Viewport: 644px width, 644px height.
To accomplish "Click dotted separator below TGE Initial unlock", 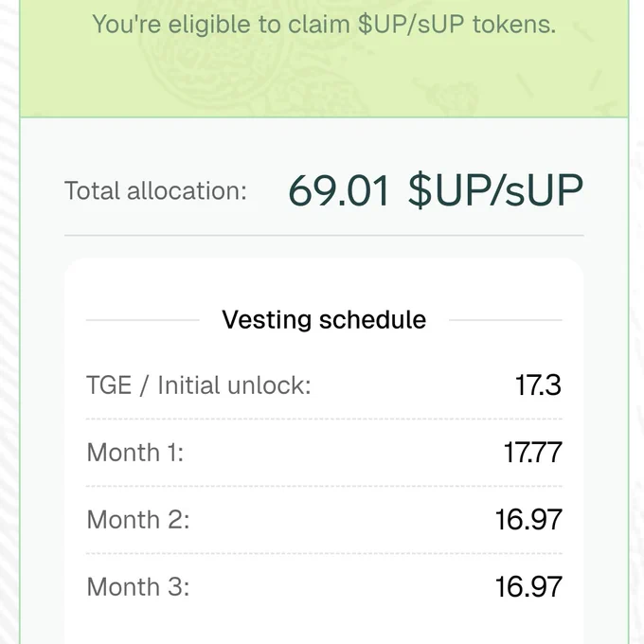I will tap(324, 419).
